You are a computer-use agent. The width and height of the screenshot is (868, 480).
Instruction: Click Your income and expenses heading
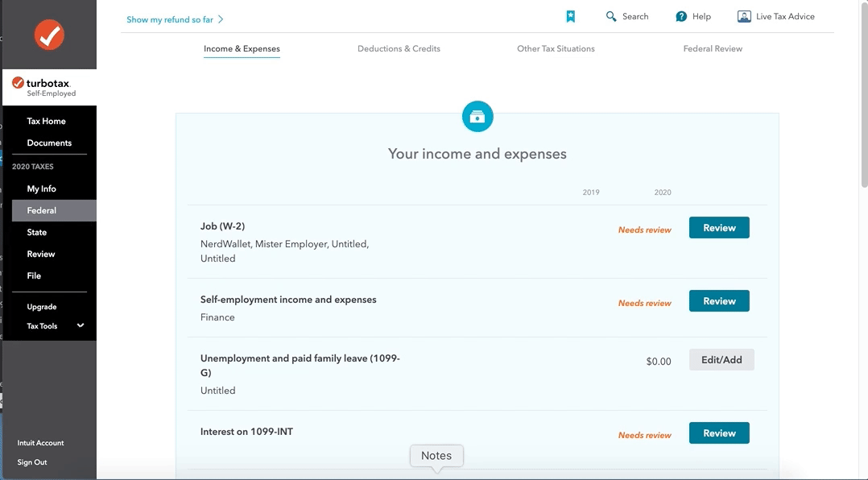tap(477, 153)
